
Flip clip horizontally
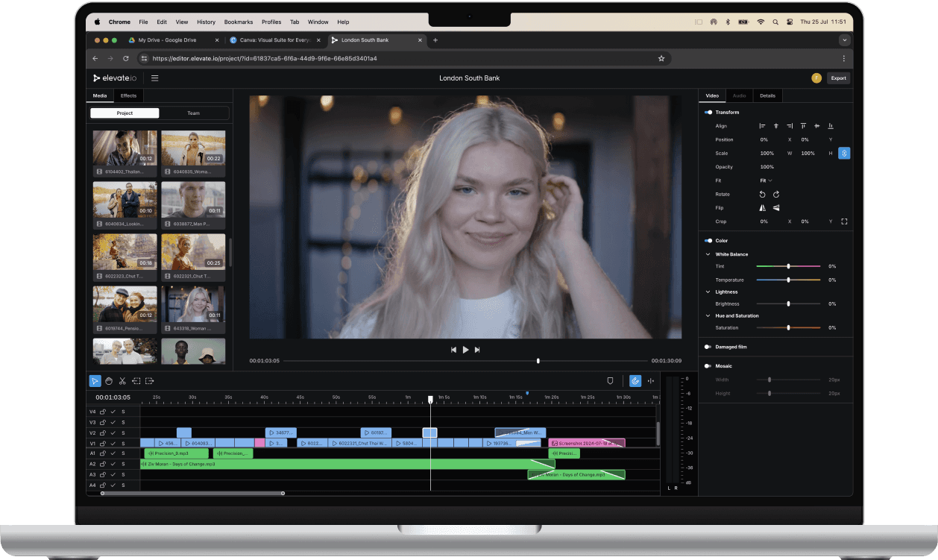(x=762, y=208)
